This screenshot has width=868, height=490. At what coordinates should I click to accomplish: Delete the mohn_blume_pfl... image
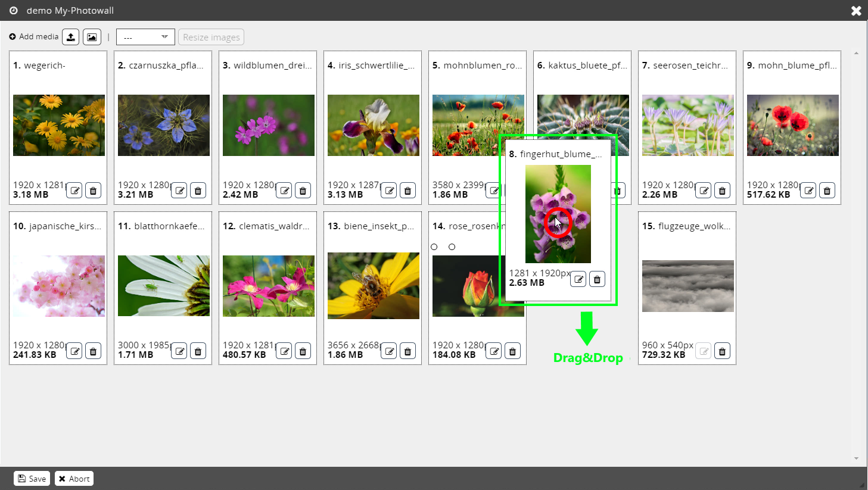tap(827, 191)
